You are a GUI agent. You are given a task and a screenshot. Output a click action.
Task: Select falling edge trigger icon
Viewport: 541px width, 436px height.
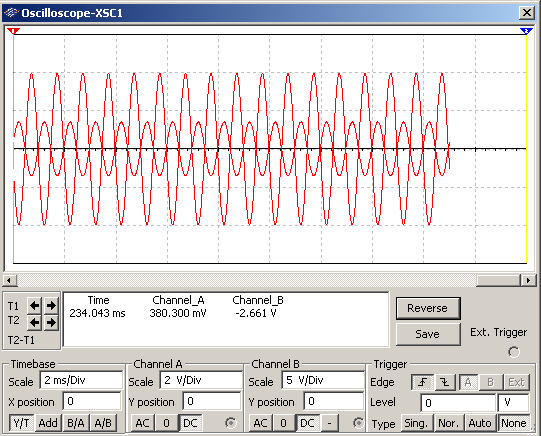[445, 382]
